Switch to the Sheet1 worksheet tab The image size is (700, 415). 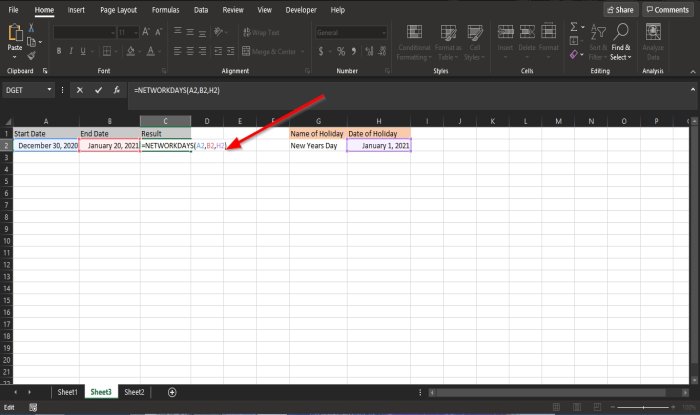68,392
